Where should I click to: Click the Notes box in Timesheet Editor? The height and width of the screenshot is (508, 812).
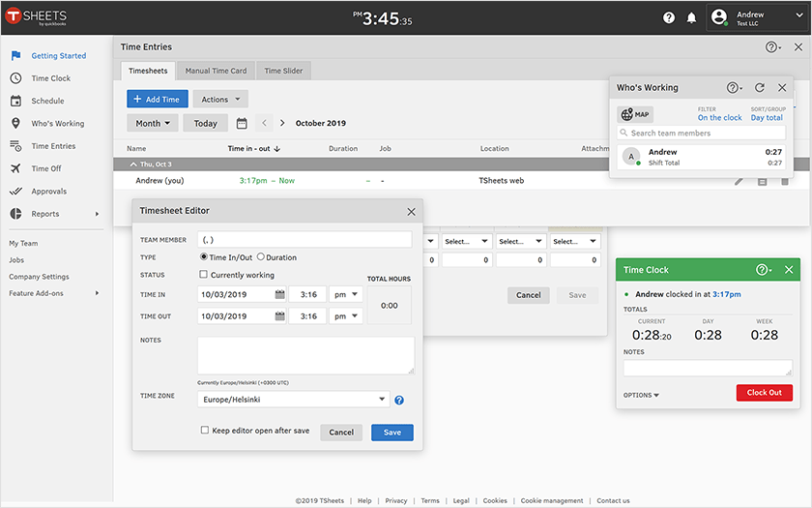tap(306, 356)
